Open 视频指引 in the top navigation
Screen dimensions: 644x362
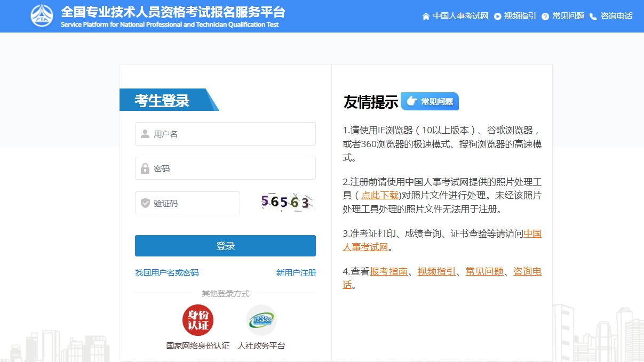tap(520, 16)
